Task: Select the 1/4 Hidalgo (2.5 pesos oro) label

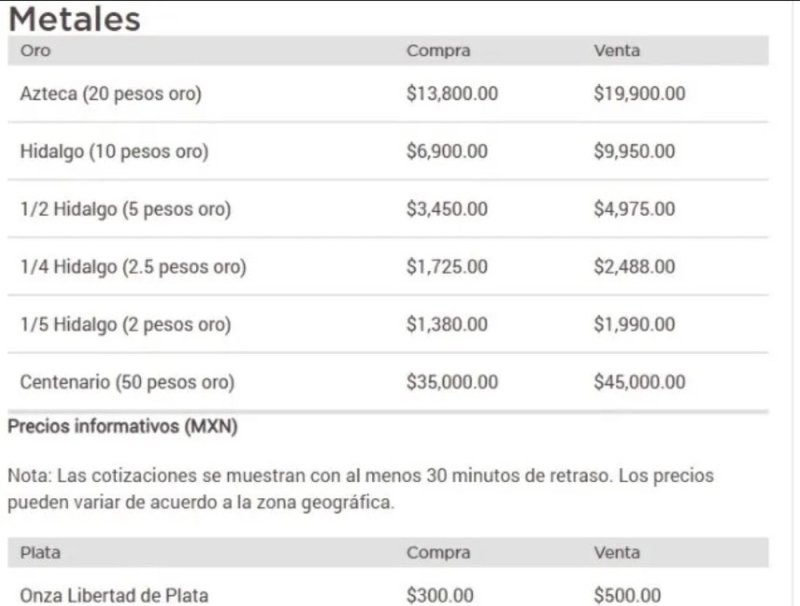Action: pos(133,267)
